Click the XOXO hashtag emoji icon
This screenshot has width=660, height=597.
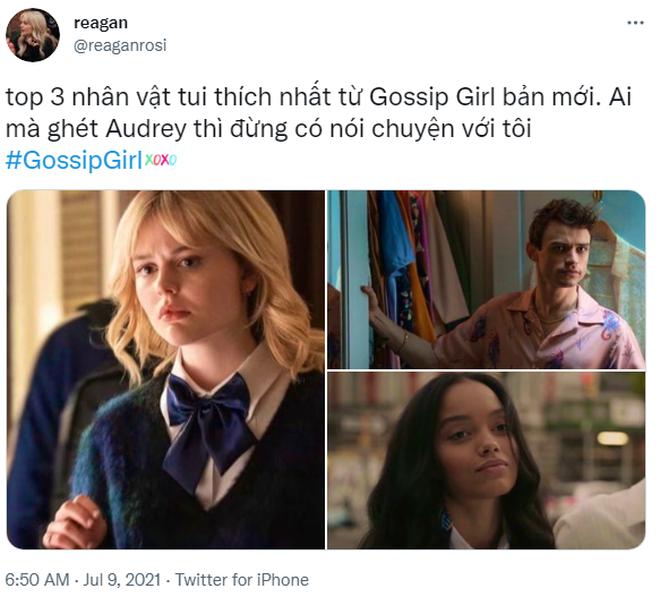(160, 160)
